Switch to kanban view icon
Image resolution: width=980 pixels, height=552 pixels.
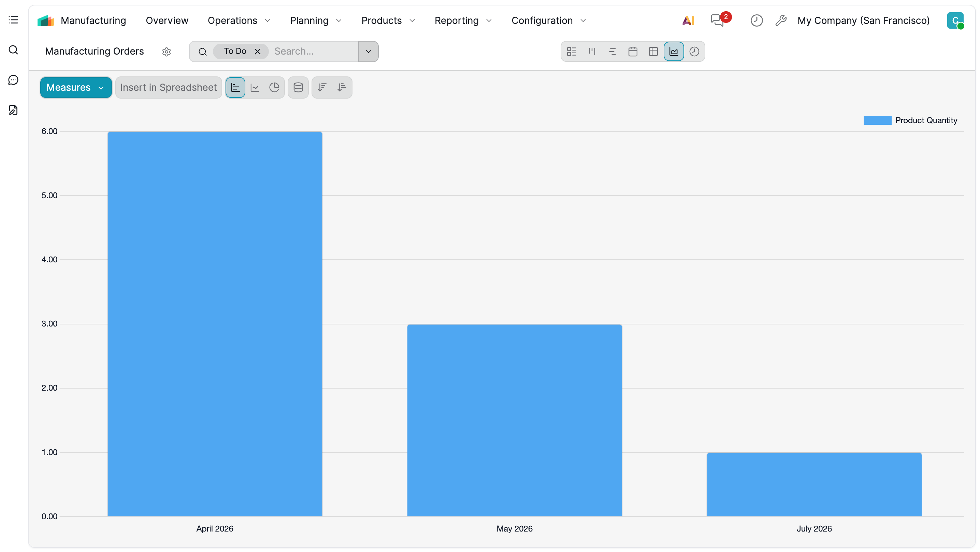[592, 52]
